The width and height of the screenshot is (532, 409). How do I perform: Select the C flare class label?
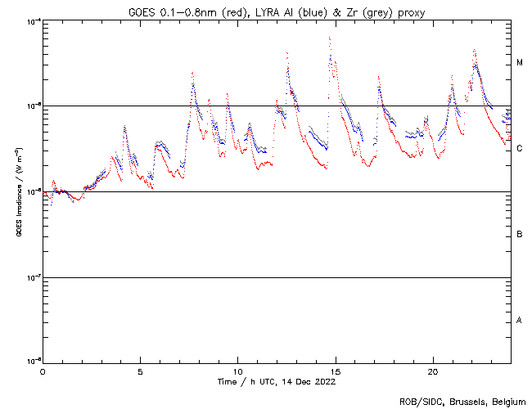tap(519, 149)
